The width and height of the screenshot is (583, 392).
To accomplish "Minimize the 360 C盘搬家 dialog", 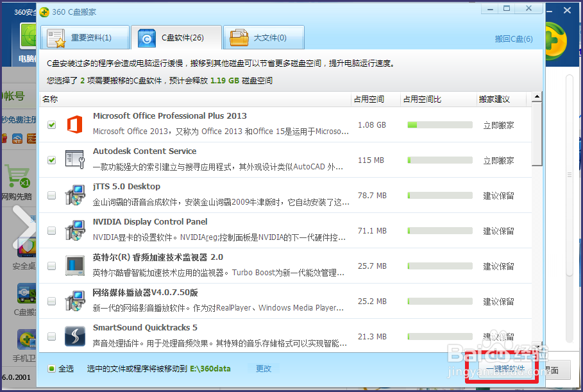I will click(x=491, y=8).
